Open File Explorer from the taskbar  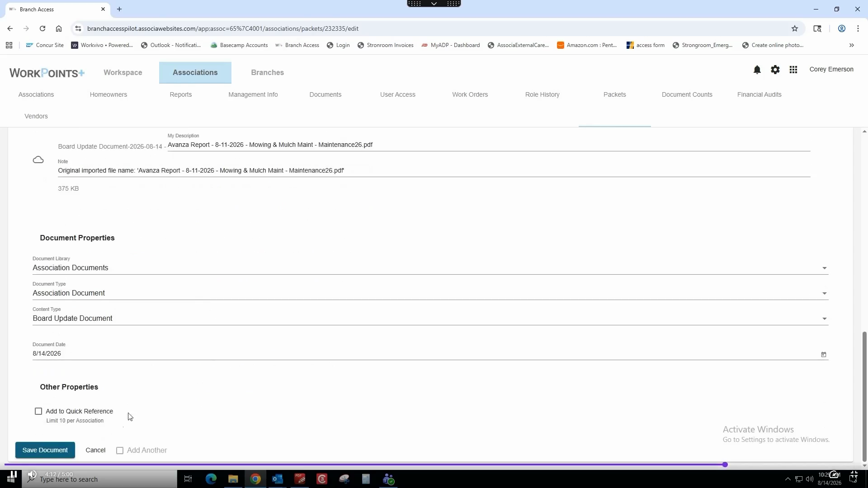point(233,479)
